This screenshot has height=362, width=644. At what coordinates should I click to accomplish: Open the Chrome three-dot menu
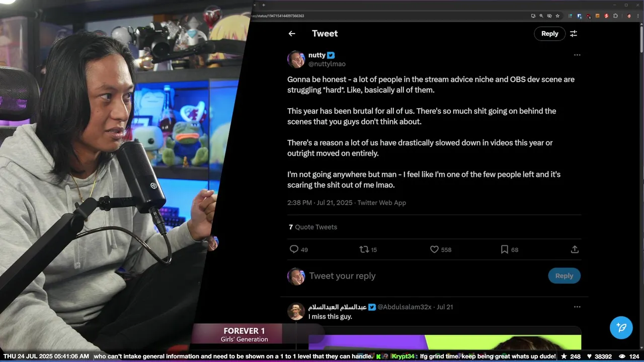638,16
